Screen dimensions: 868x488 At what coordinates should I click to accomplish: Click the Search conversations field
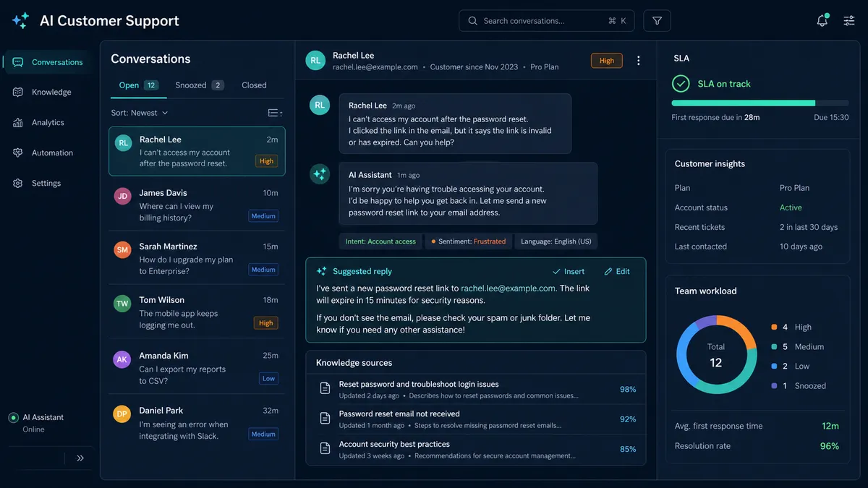pyautogui.click(x=546, y=21)
